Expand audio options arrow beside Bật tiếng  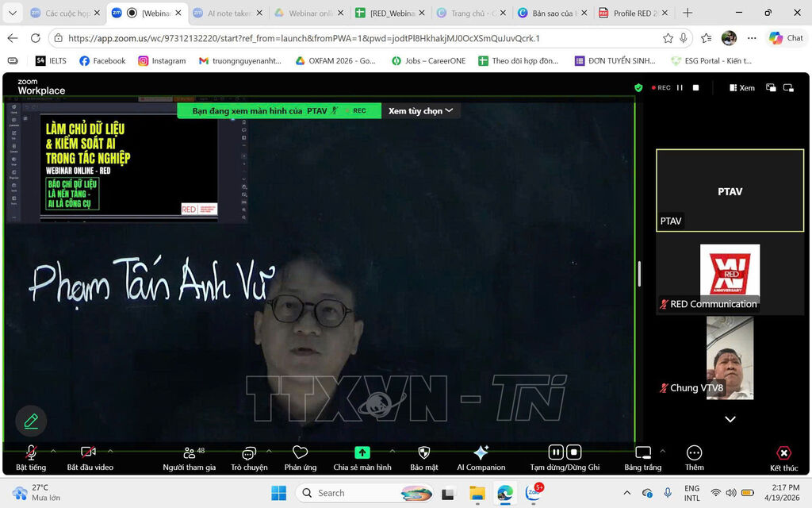(53, 450)
